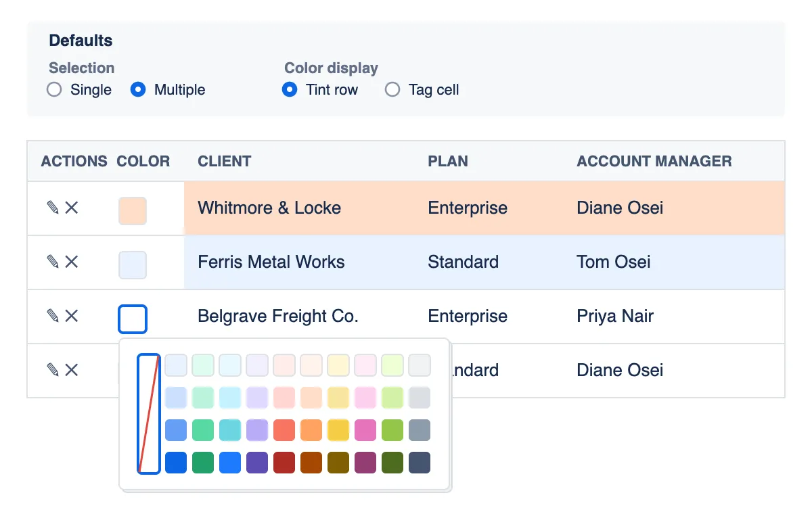
Task: Delete the Ferris Metal Works row
Action: click(72, 262)
